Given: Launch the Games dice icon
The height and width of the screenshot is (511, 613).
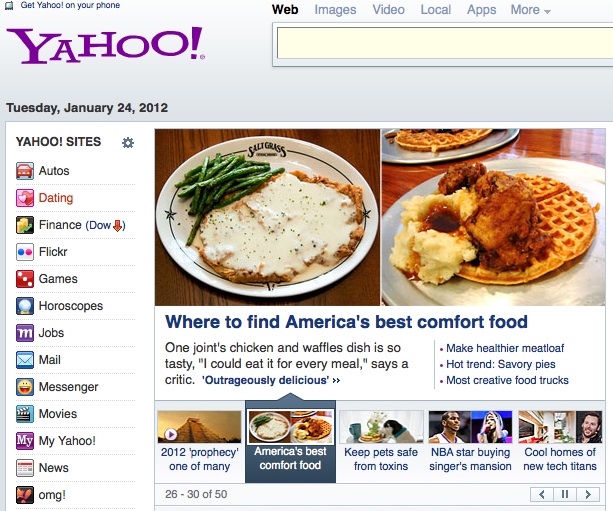Looking at the screenshot, I should click(25, 279).
